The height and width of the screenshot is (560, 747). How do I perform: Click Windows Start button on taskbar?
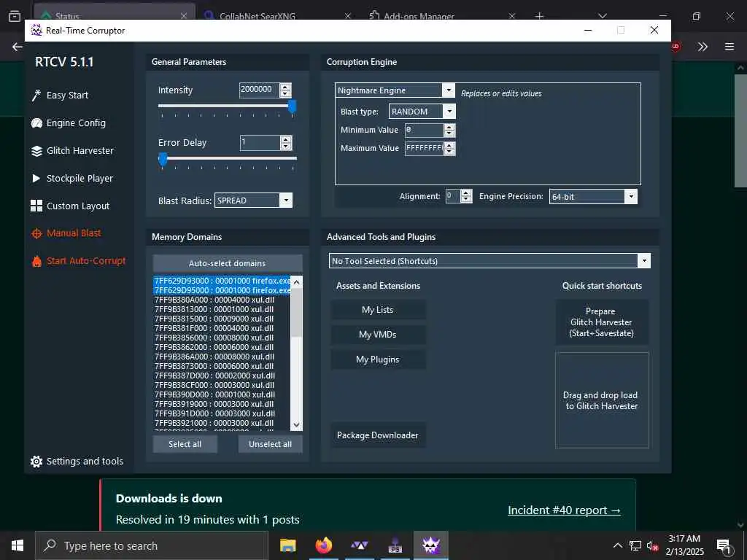[18, 545]
